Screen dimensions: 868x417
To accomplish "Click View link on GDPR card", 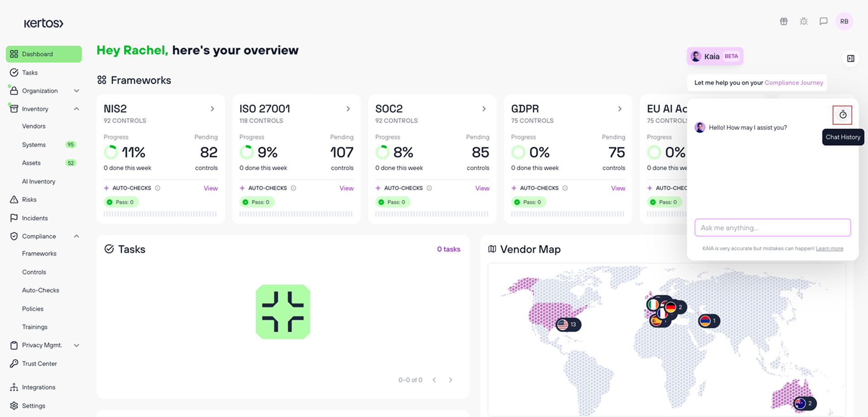I will coord(618,188).
